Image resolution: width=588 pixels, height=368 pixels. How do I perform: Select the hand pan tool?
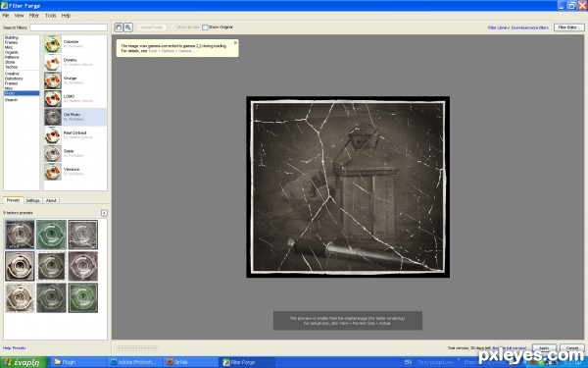[119, 27]
